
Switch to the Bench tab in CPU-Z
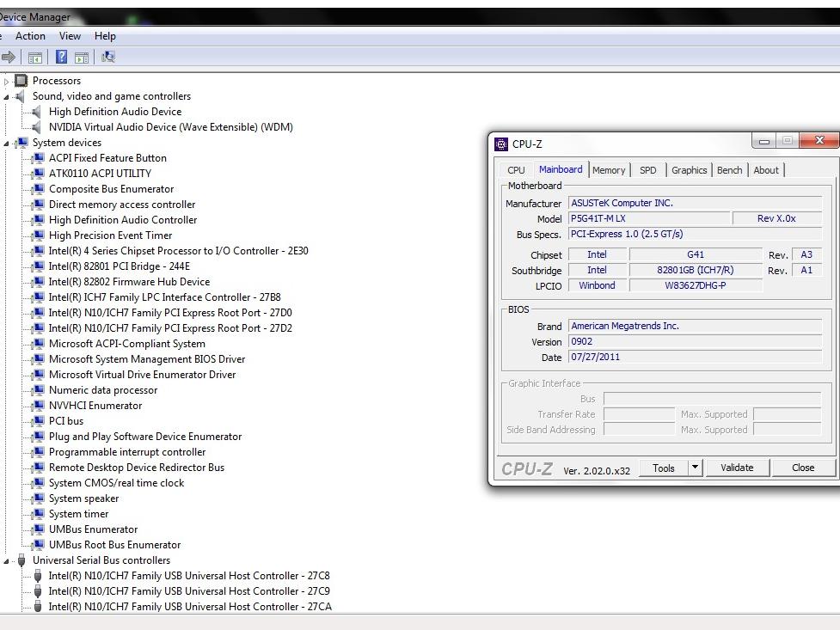tap(730, 170)
